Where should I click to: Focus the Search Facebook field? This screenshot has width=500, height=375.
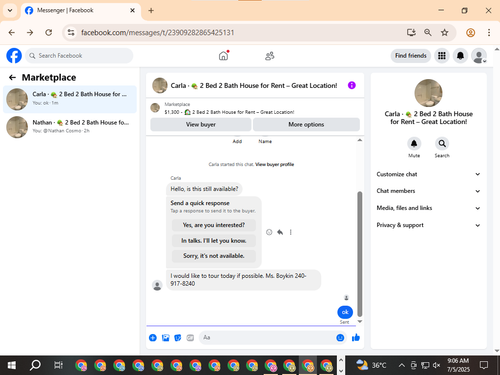click(79, 56)
